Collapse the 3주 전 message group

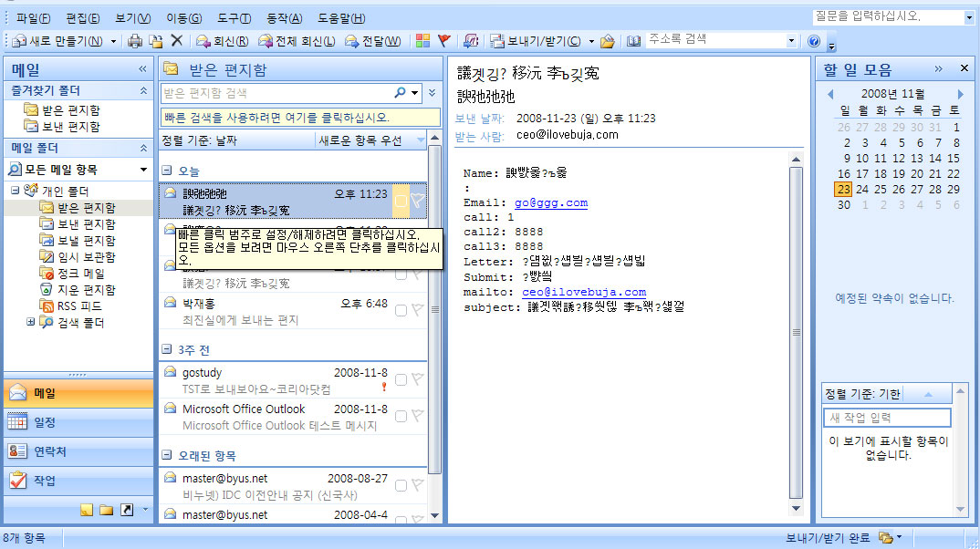[167, 349]
